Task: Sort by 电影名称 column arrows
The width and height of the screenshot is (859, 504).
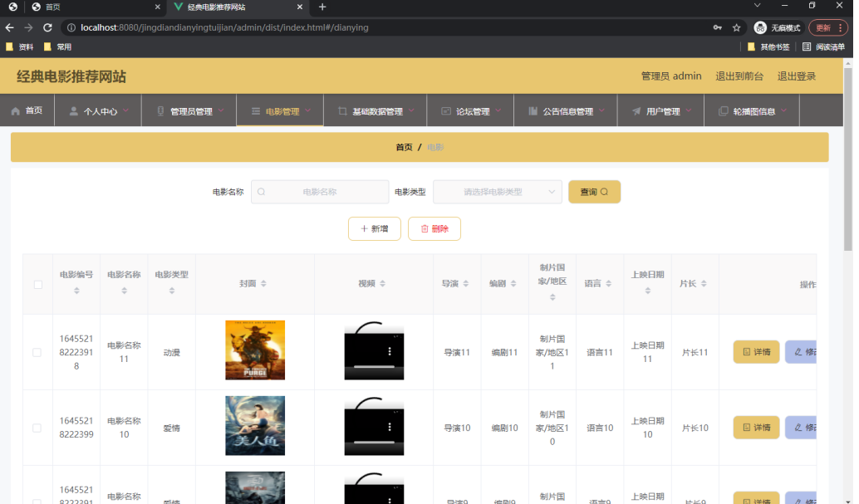Action: 125,291
